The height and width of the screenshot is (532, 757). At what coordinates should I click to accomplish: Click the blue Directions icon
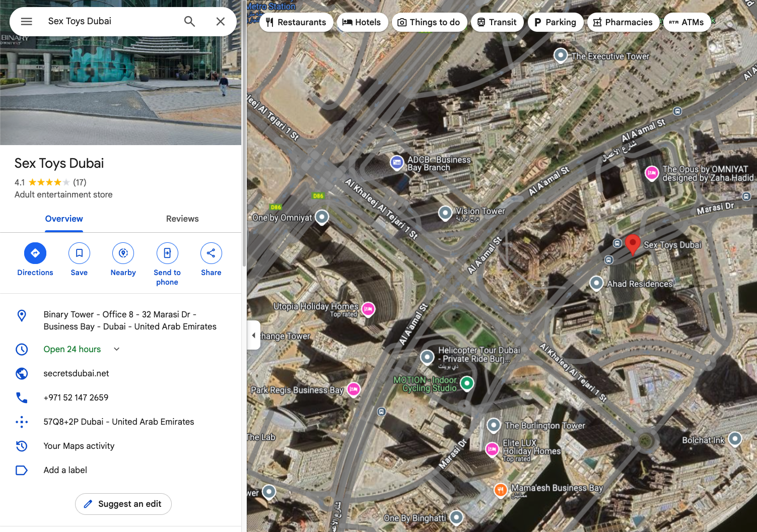pos(35,253)
